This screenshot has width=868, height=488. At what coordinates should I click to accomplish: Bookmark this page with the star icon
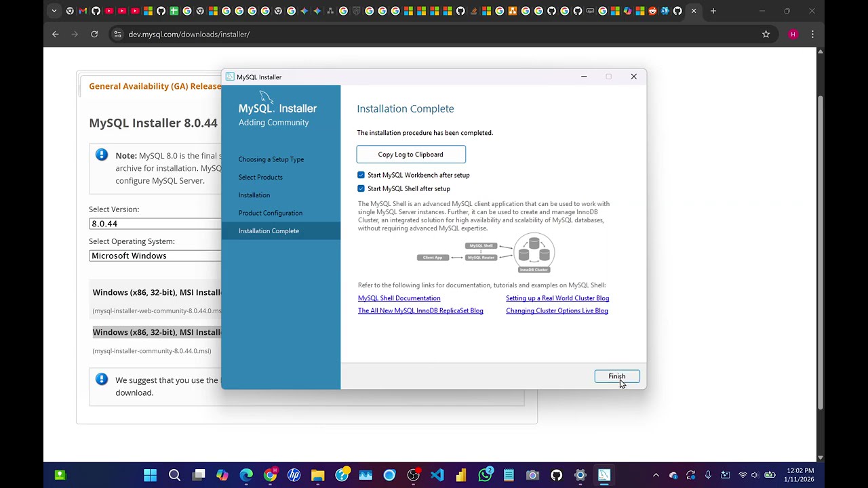(x=766, y=34)
